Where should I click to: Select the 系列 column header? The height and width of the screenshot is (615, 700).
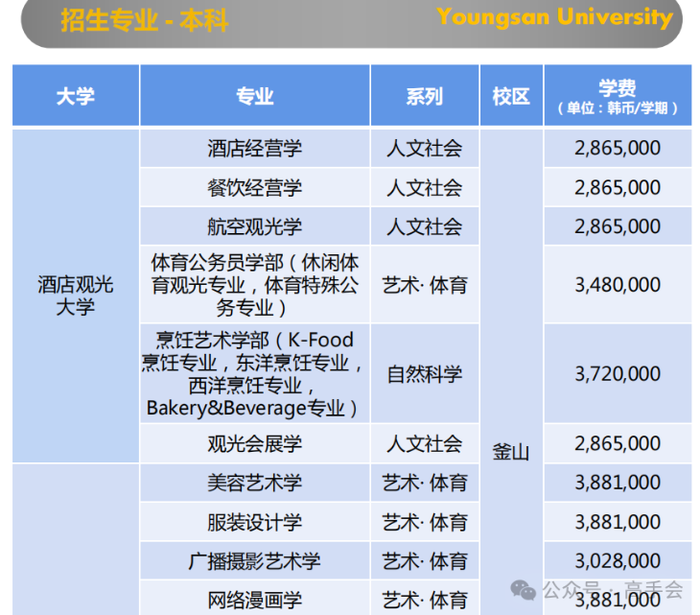click(x=424, y=96)
